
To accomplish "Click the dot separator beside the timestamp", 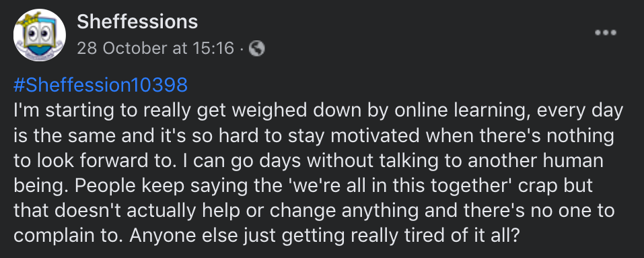I will tap(242, 49).
